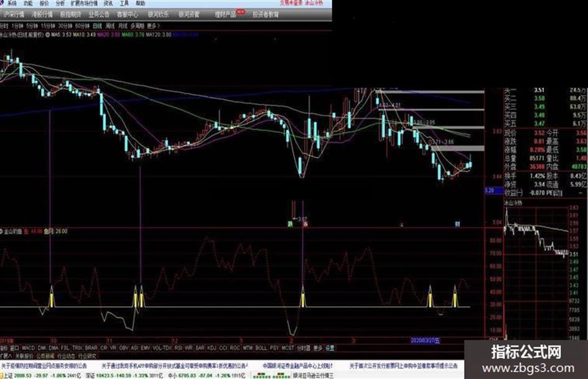Screen dimensions: 588x379
Task: Switch indicator to PSY
Action: tap(274, 349)
